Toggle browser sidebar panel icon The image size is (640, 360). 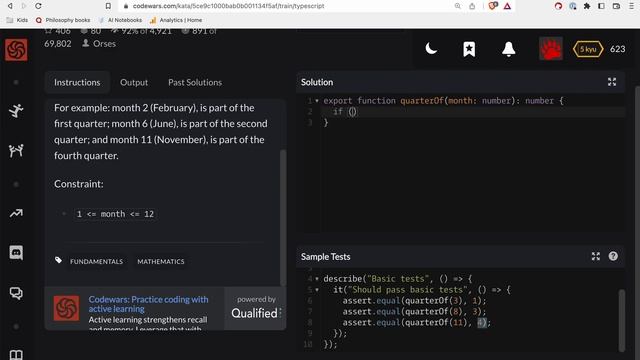pyautogui.click(x=601, y=6)
